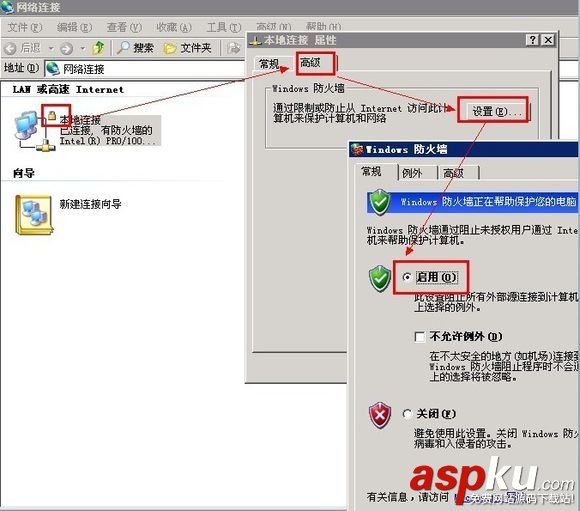Switch to 常规 tab in 本地连接 属性

tap(269, 64)
